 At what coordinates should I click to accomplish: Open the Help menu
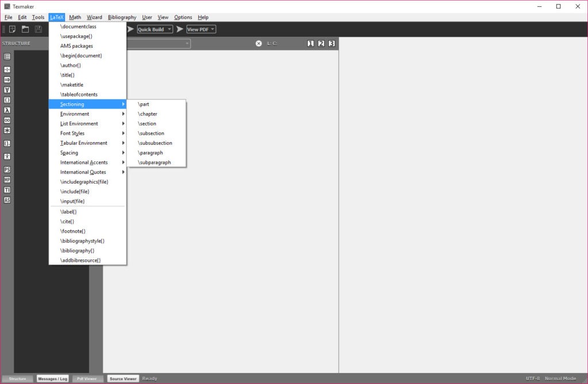(203, 17)
